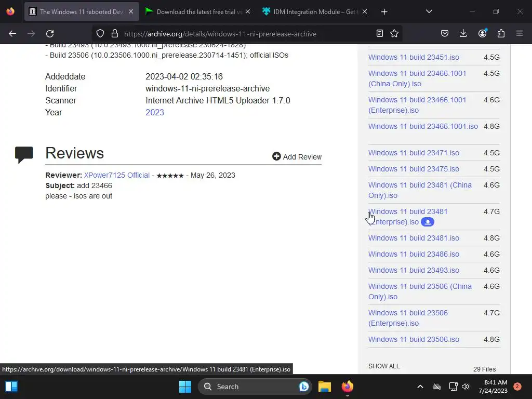Download Windows 11 build 23493.iso
Screen dimensions: 532x399
(x=414, y=270)
